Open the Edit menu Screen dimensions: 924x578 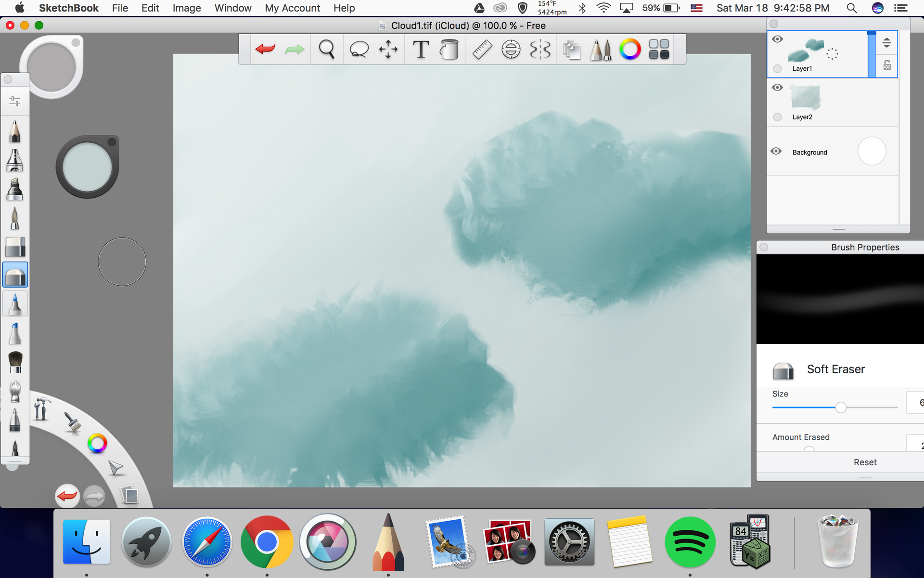click(150, 8)
